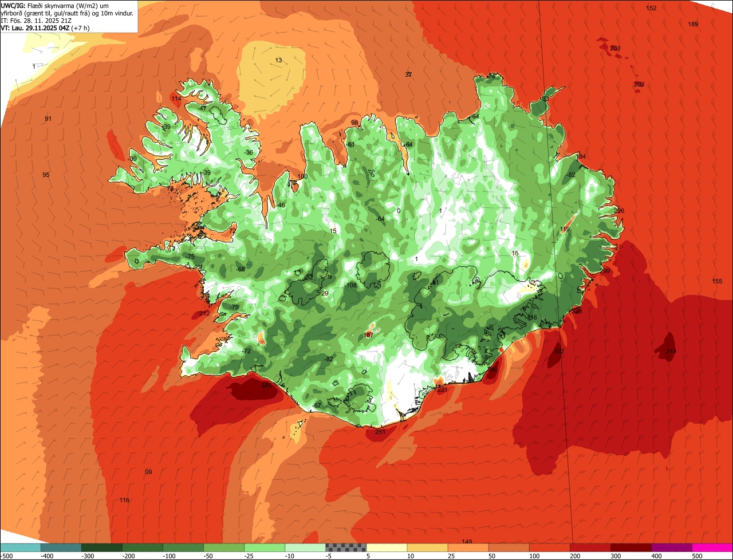Pick the yellow-orange 10 to 25 swatch
733x560 pixels.
coord(427,547)
